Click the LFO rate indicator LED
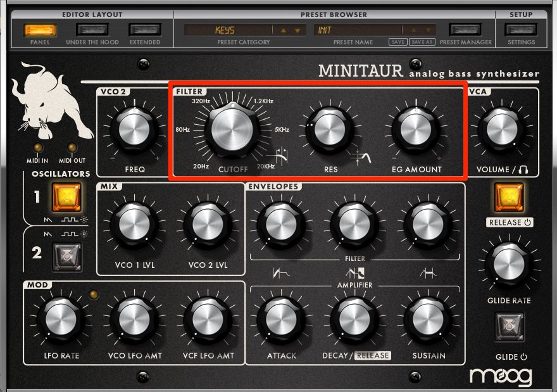This screenshot has width=557, height=392. (x=94, y=294)
